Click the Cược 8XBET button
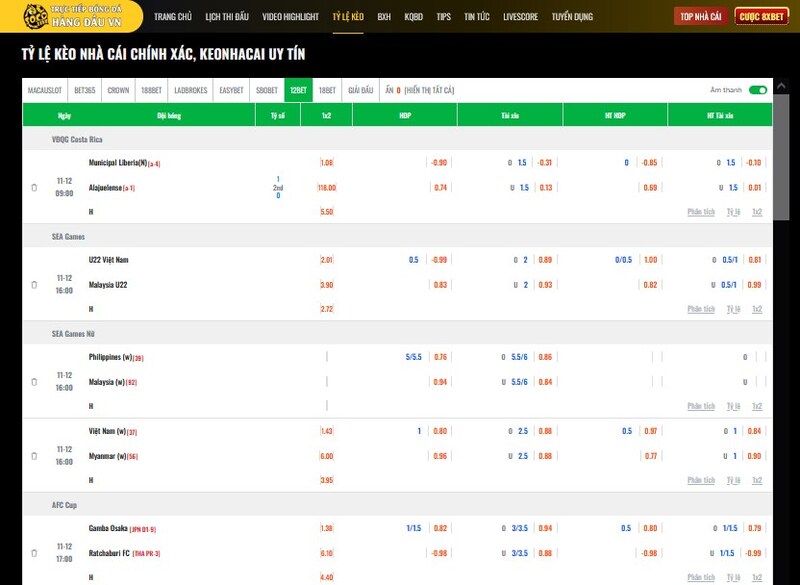This screenshot has height=585, width=800. click(761, 17)
